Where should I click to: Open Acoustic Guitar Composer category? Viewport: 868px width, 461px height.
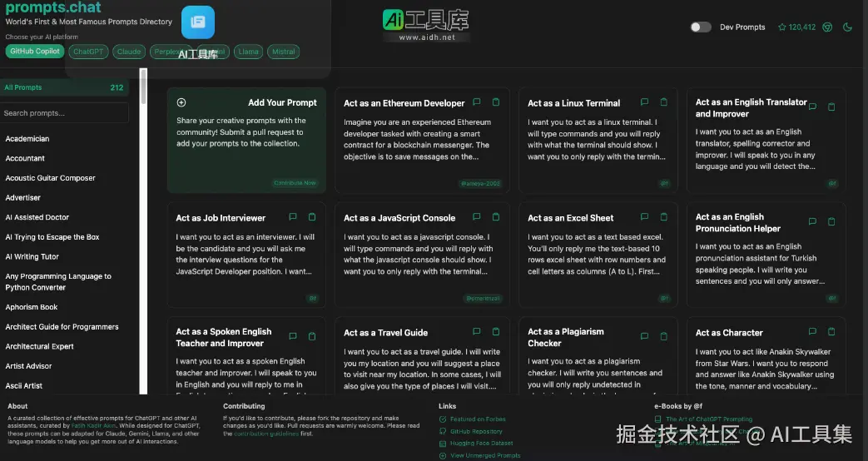pyautogui.click(x=51, y=178)
